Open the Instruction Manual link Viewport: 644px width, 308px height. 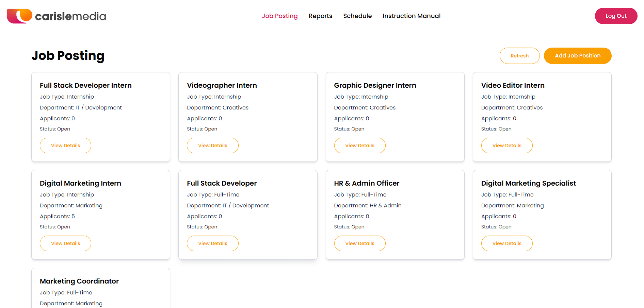pyautogui.click(x=412, y=16)
